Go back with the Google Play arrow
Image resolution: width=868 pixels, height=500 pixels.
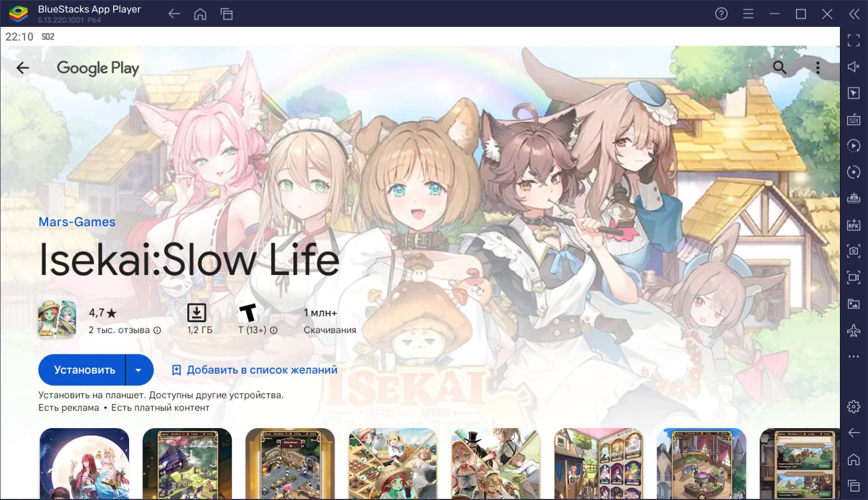23,68
